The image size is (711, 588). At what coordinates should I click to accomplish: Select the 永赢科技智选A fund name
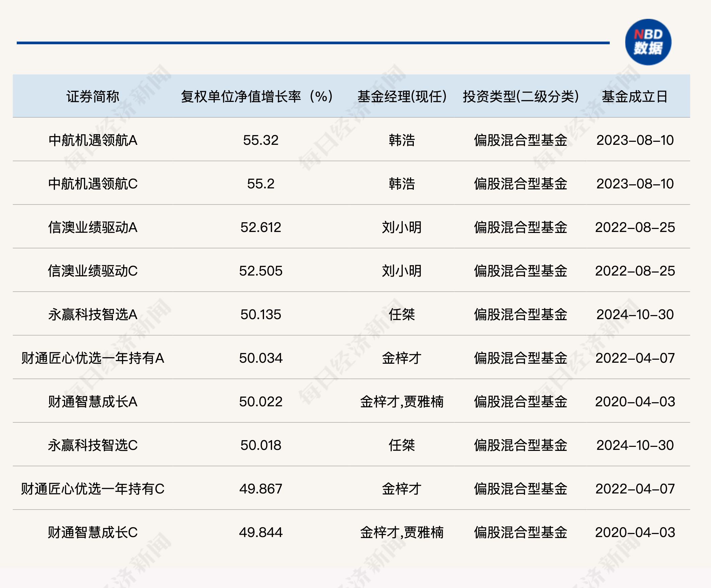click(x=92, y=314)
